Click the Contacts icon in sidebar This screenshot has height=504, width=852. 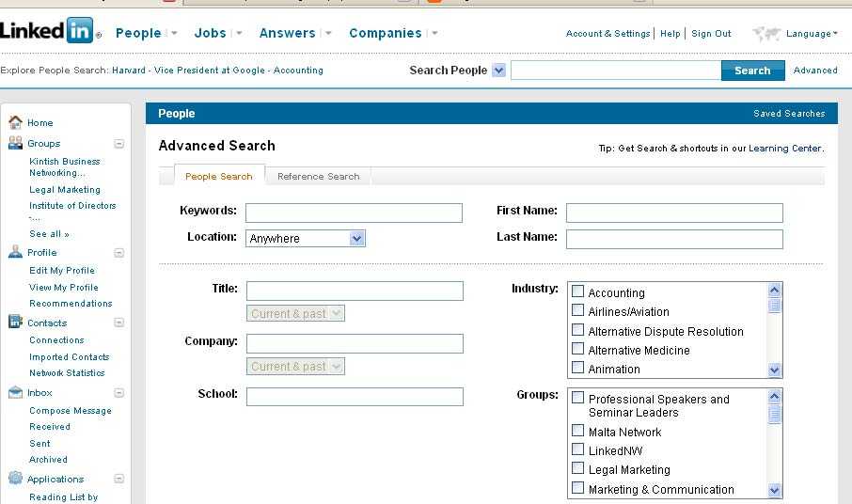(15, 323)
